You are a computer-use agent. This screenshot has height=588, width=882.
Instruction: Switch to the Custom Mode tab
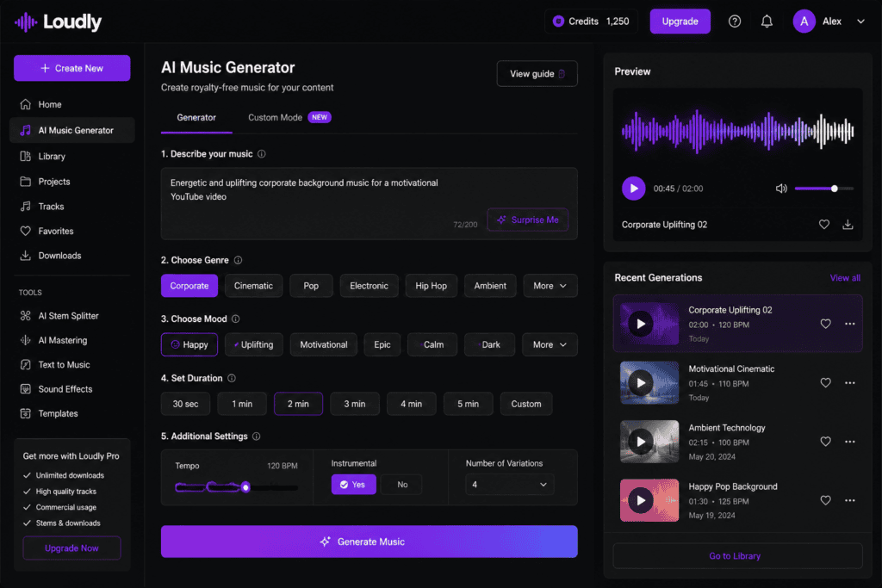click(289, 117)
